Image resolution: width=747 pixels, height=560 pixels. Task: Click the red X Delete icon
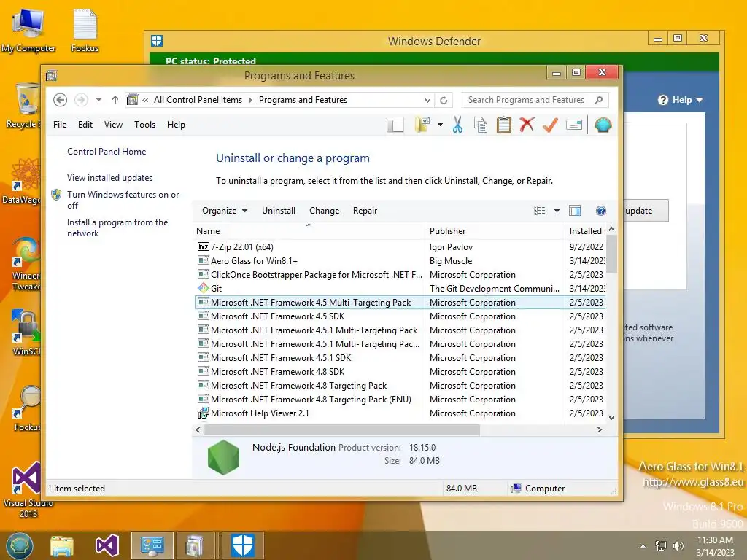click(527, 125)
